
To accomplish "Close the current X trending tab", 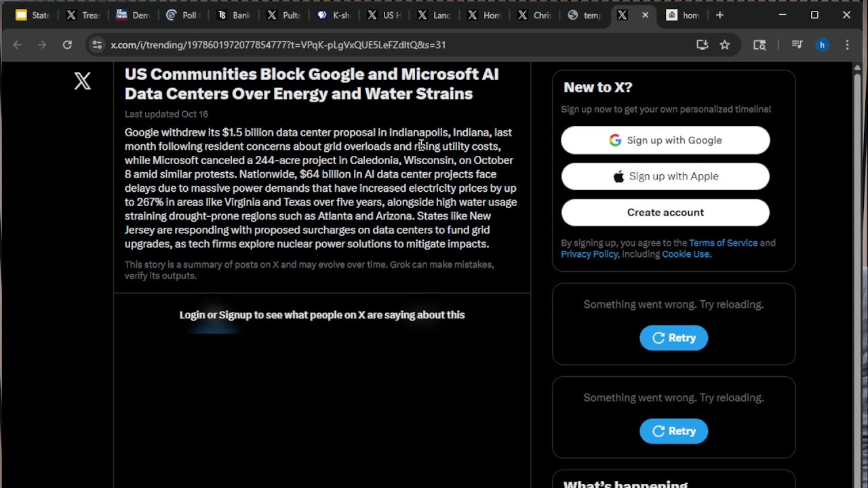I will tap(645, 15).
